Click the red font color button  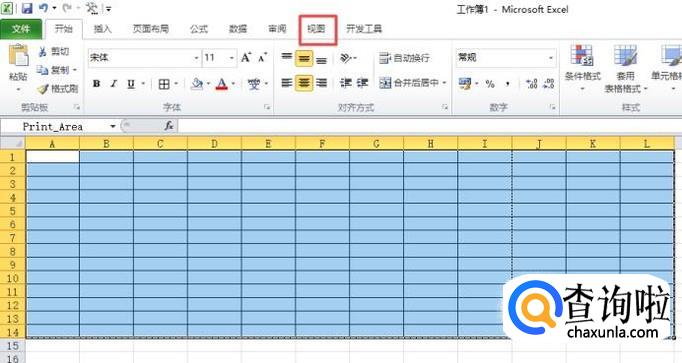coord(222,83)
